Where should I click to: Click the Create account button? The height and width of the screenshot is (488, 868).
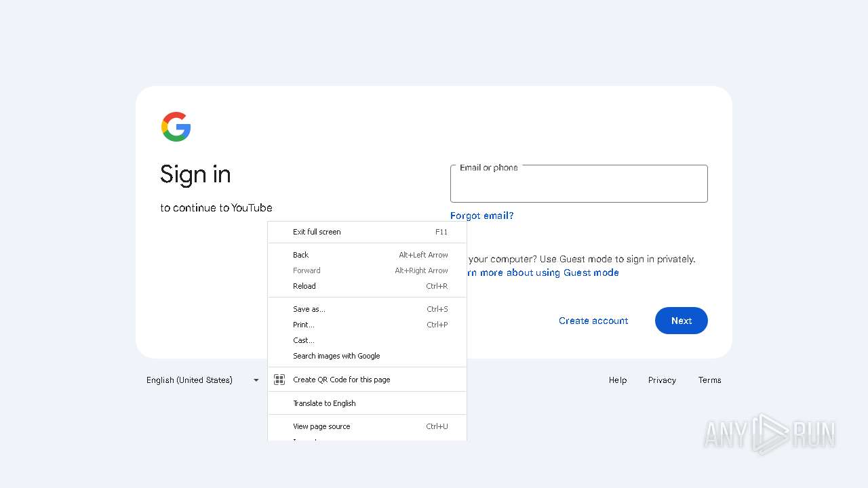[x=593, y=321]
